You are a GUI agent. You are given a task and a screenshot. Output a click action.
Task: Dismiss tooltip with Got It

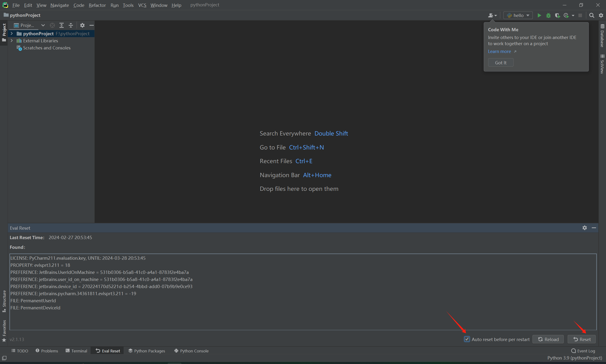point(500,62)
